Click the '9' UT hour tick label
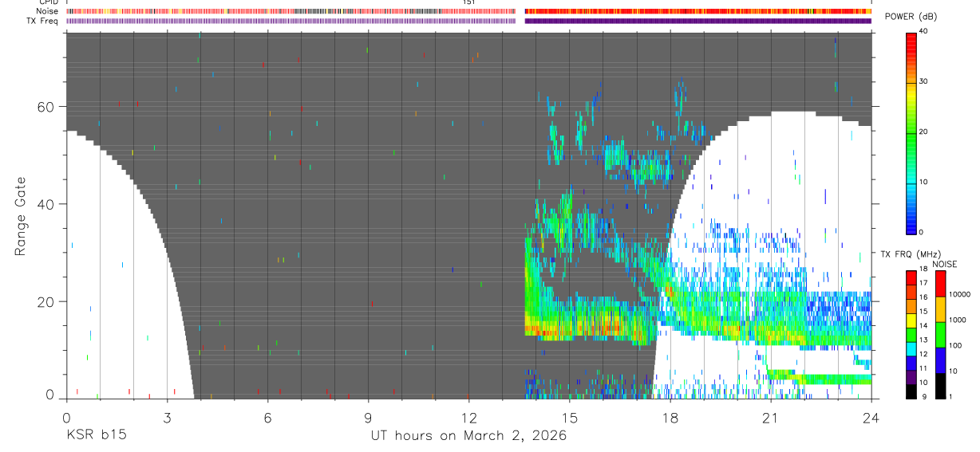The height and width of the screenshot is (452, 980). pos(368,416)
